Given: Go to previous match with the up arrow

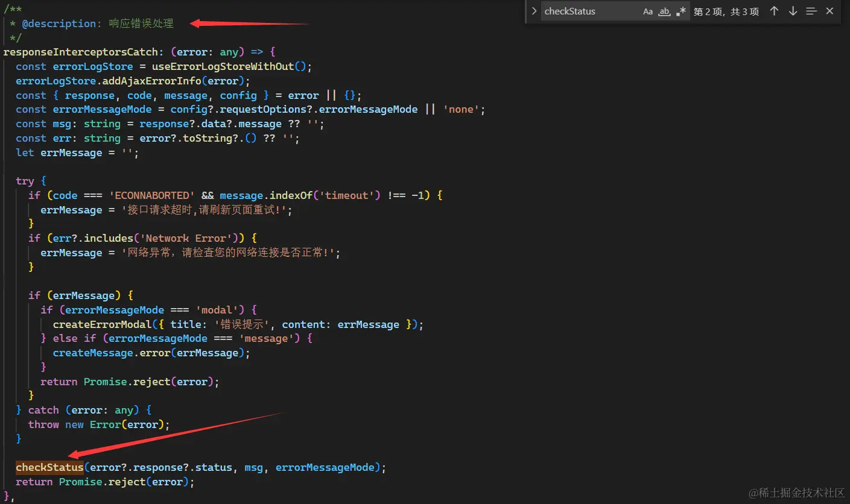Looking at the screenshot, I should 774,11.
